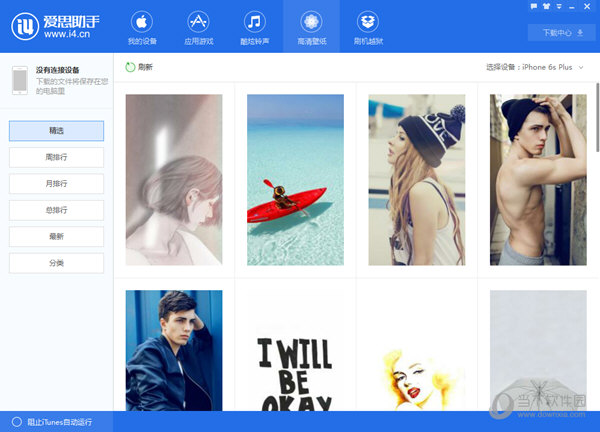Screen dimensions: 600x432
Task: Open the My Device (我的设备) tab
Action: click(142, 28)
